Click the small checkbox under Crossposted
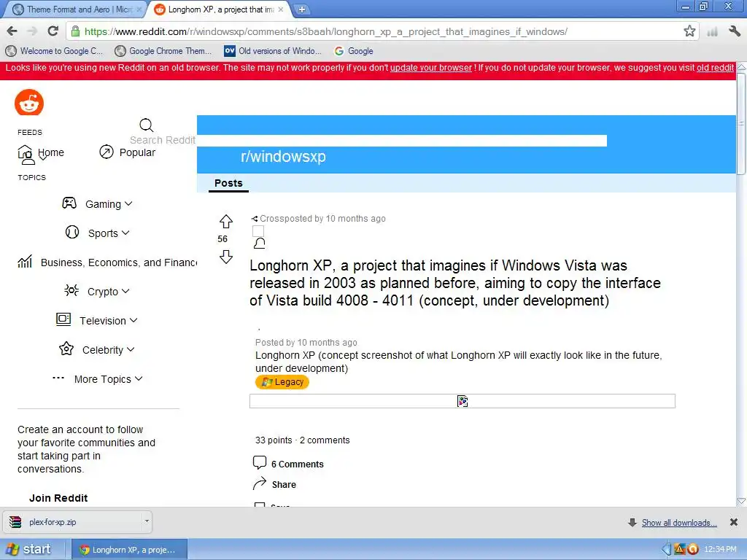The width and height of the screenshot is (747, 560). 258,231
